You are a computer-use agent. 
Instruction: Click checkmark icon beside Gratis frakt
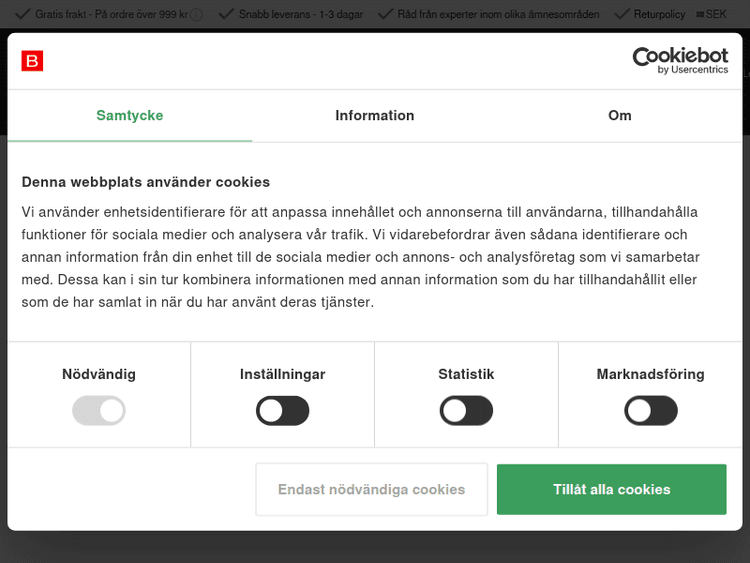click(x=23, y=15)
